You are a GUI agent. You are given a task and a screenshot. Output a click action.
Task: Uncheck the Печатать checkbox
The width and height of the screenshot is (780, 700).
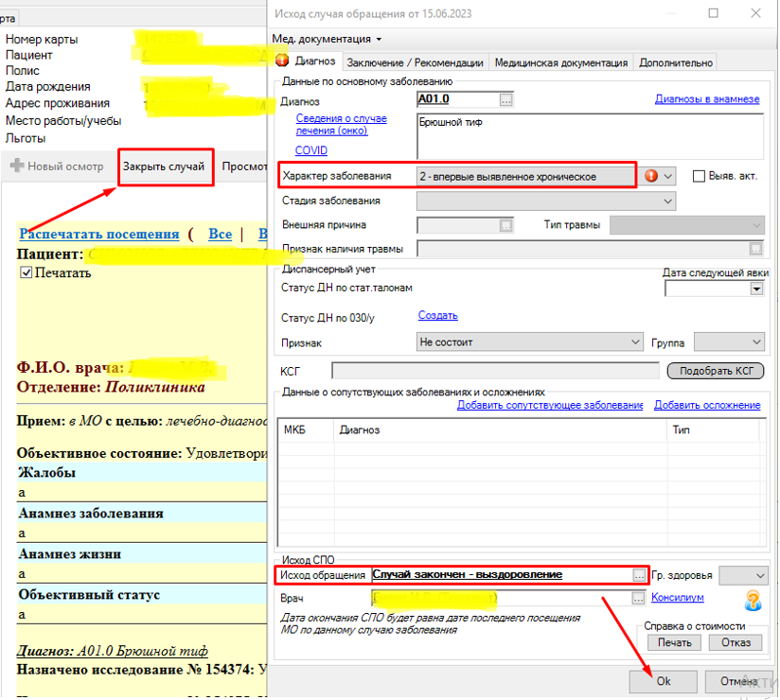27,272
